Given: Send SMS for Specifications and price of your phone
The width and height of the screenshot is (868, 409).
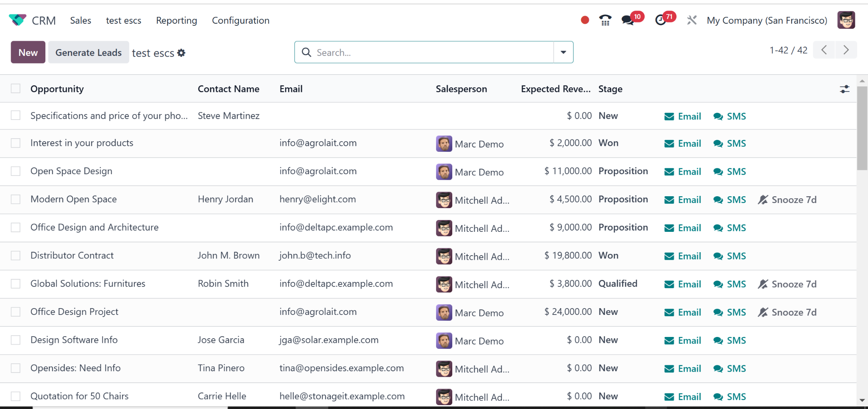Looking at the screenshot, I should point(729,116).
